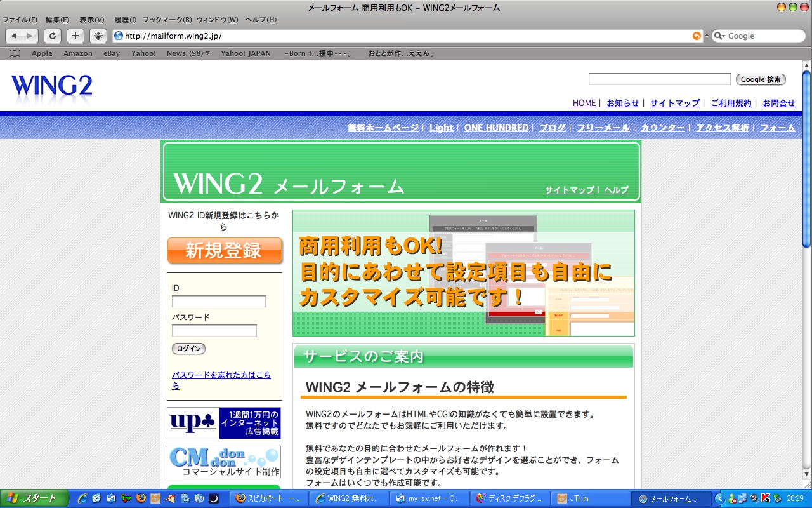Open the アクセス解析 nav link
This screenshot has height=508, width=812.
(723, 128)
